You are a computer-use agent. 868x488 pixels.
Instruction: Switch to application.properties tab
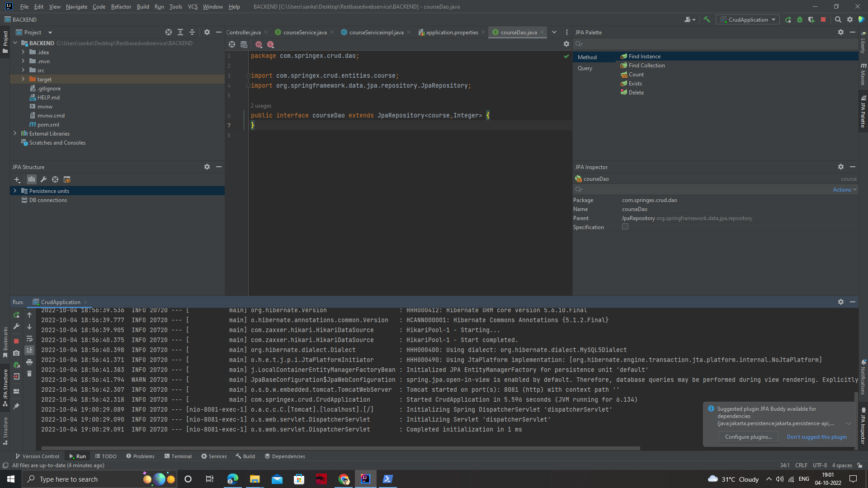[452, 32]
